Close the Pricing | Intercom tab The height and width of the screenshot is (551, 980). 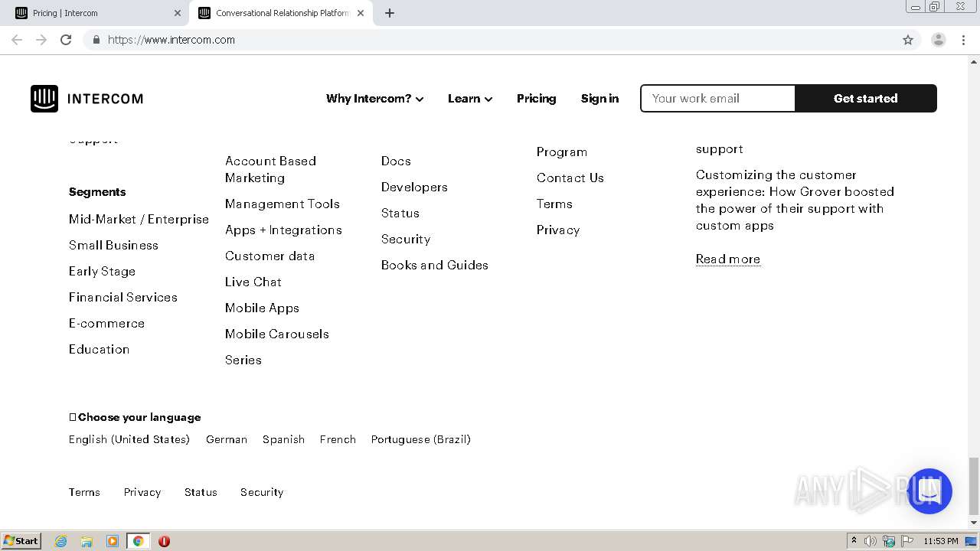tap(178, 13)
